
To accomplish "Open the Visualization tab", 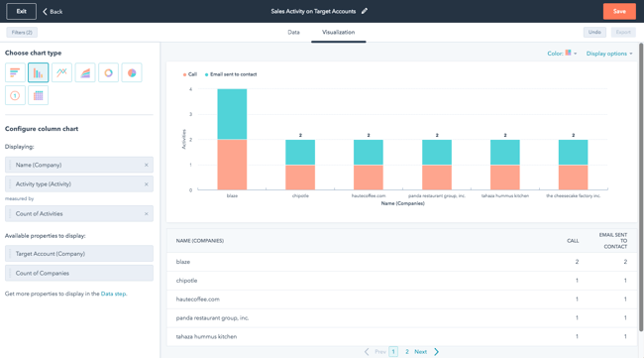I will pyautogui.click(x=339, y=32).
